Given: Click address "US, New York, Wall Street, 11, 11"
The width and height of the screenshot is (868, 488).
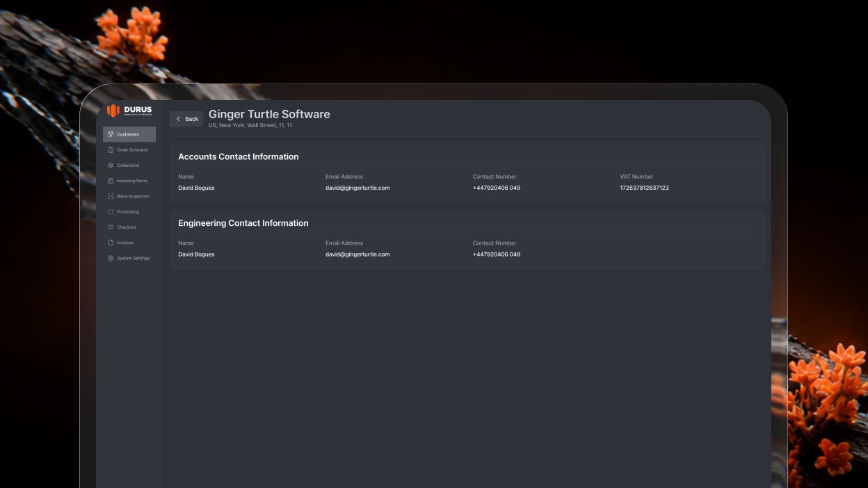Looking at the screenshot, I should coord(250,126).
